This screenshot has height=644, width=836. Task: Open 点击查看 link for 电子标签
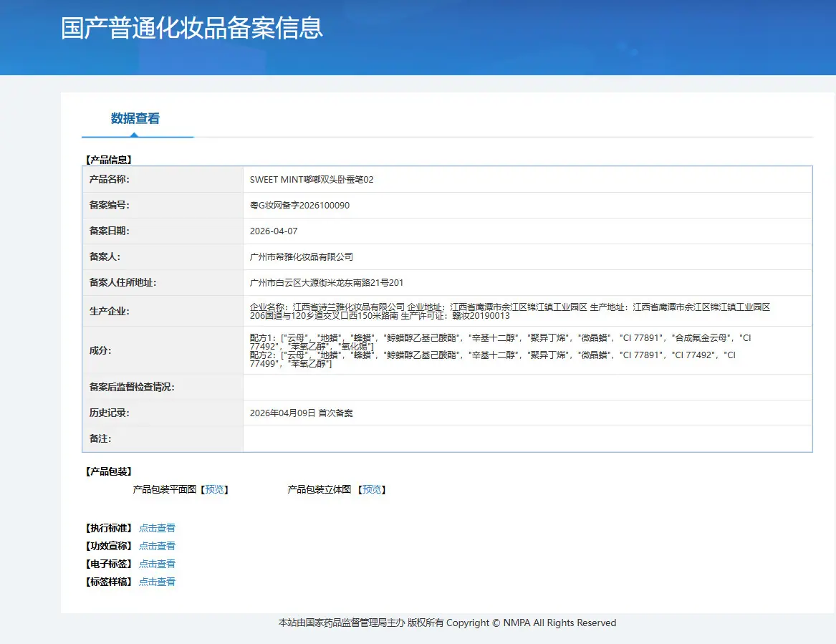158,564
